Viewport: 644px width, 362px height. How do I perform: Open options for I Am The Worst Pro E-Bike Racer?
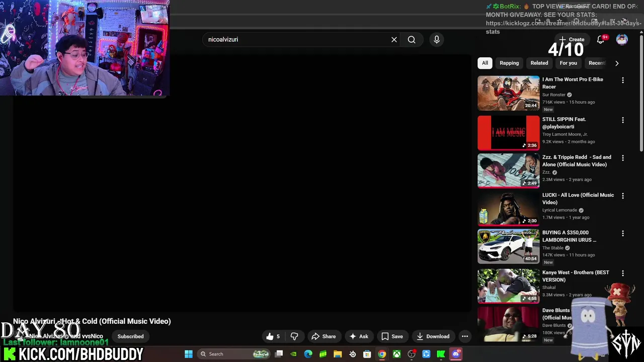pyautogui.click(x=623, y=80)
